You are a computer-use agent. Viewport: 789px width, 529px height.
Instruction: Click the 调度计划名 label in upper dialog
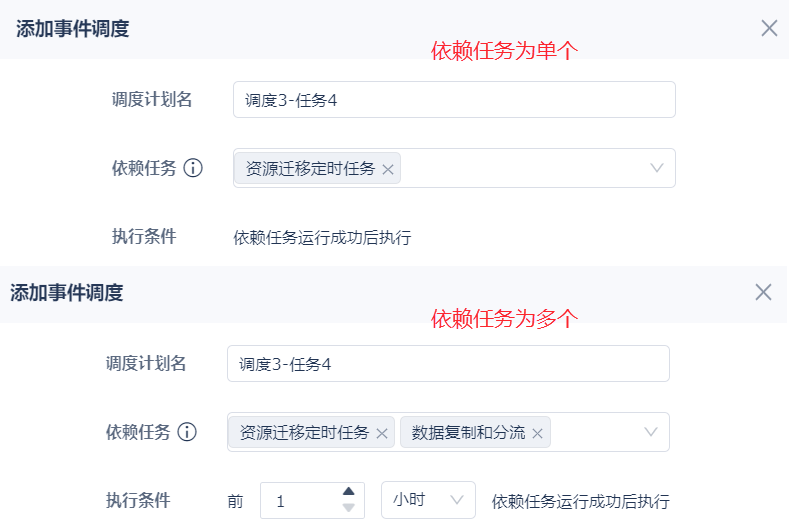point(152,99)
